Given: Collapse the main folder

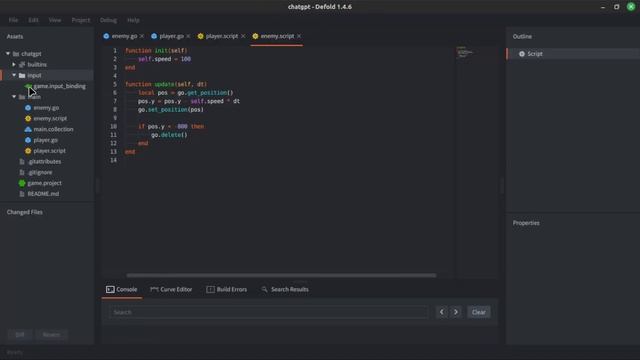Looking at the screenshot, I should coord(14,97).
